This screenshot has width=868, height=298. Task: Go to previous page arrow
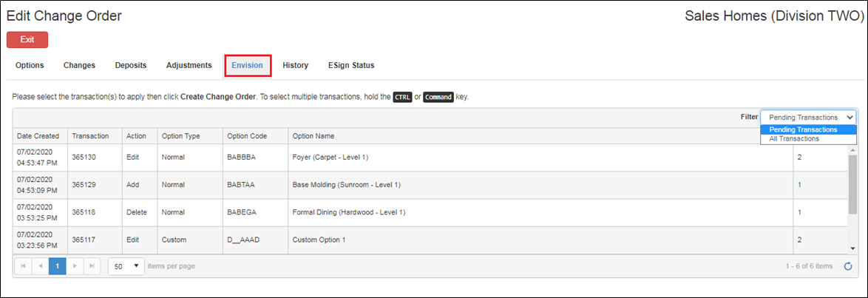(x=40, y=266)
